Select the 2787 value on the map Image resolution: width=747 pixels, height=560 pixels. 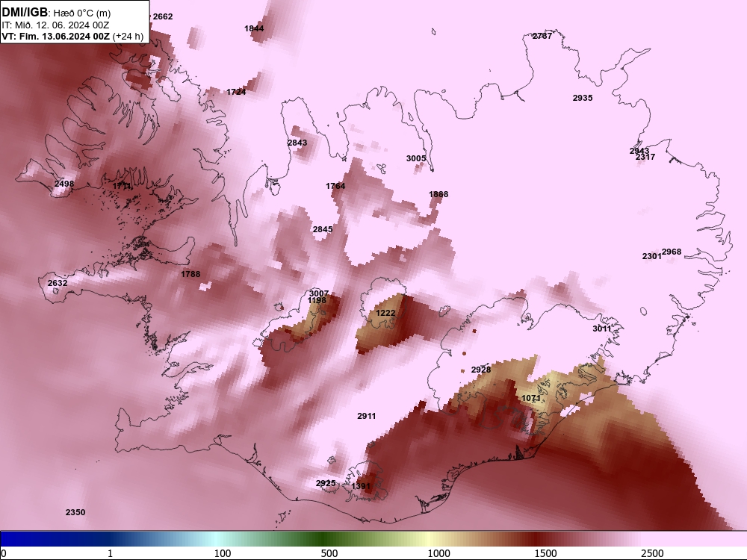542,36
